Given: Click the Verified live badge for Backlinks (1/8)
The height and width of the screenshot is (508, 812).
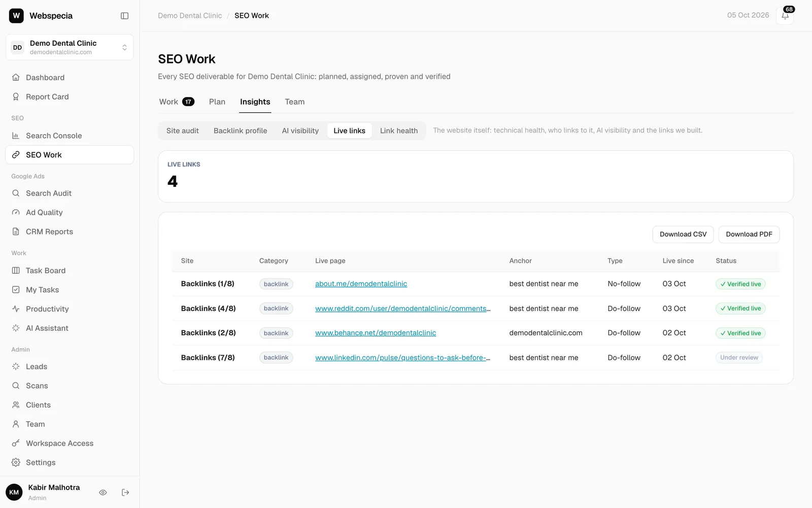Looking at the screenshot, I should tap(740, 284).
